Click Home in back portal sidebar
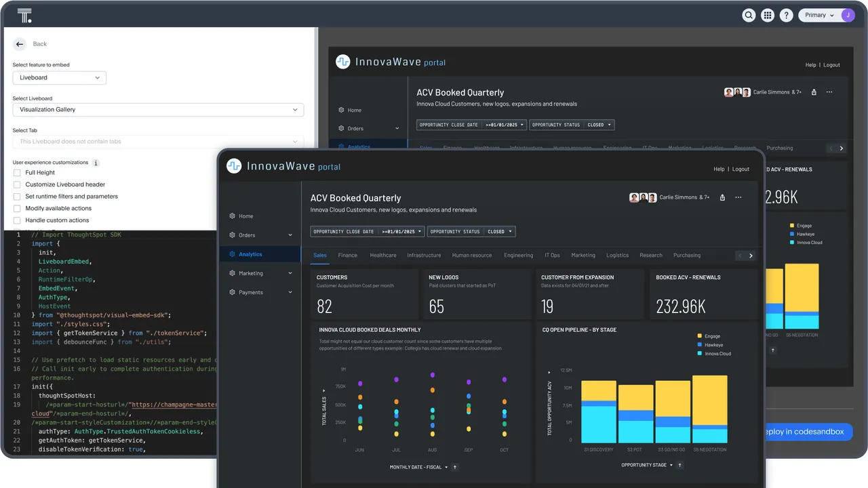This screenshot has height=488, width=868. pyautogui.click(x=355, y=110)
